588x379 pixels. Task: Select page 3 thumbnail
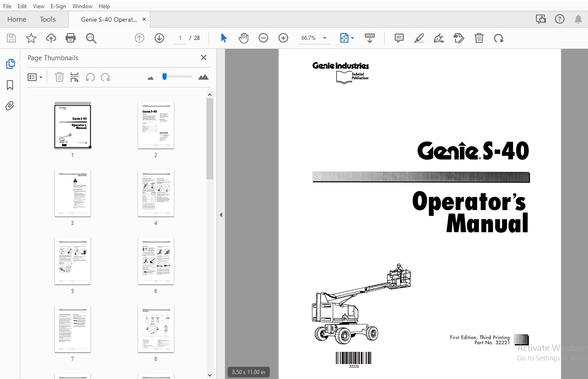[x=72, y=193]
